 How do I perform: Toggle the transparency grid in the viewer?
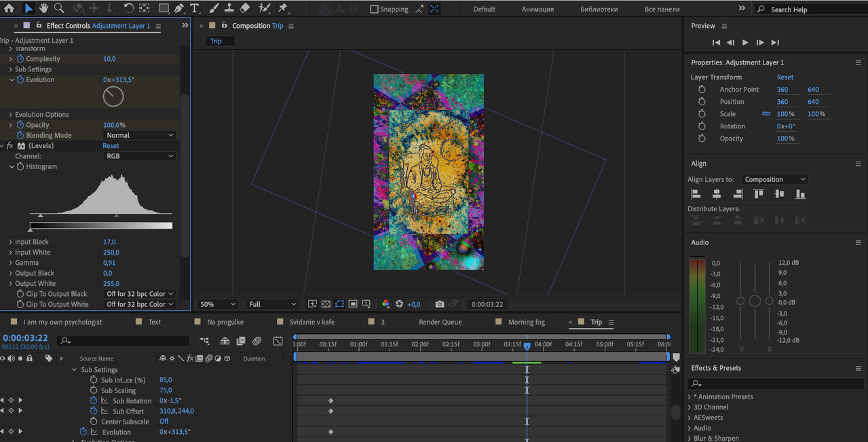point(326,304)
